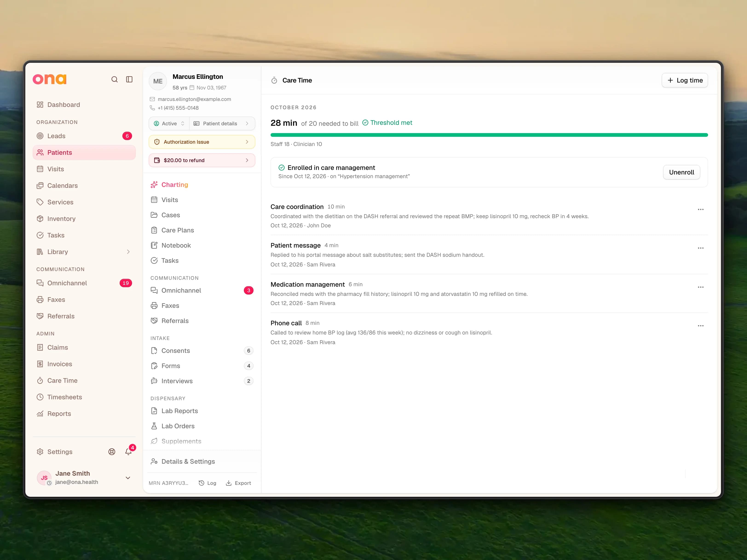Open Patient details panel
Image resolution: width=747 pixels, height=560 pixels.
point(222,123)
